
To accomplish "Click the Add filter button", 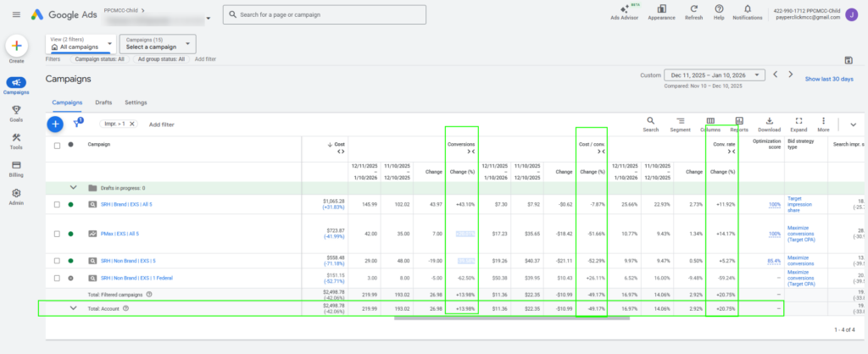I will (162, 124).
